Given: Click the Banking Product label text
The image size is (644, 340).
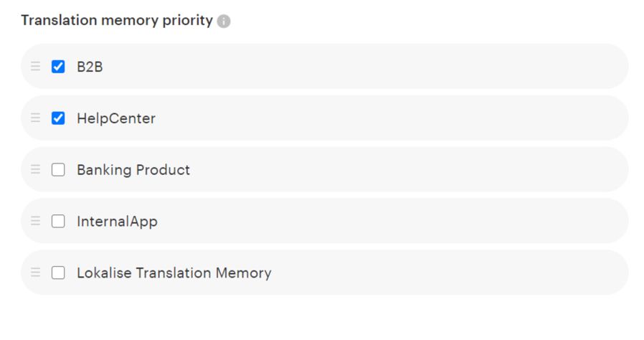Looking at the screenshot, I should click(x=133, y=170).
